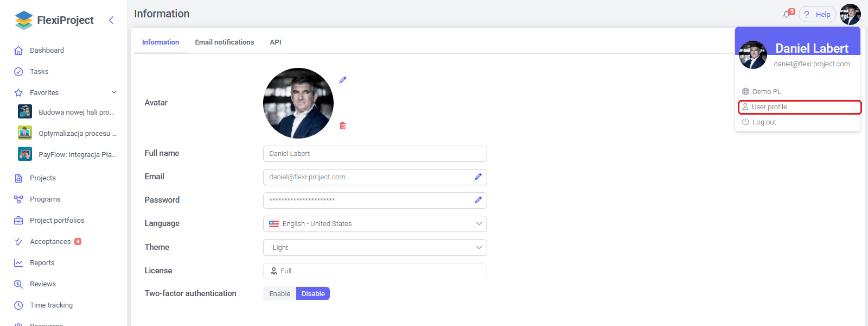868x326 pixels.
Task: Click the avatar edit pencil icon
Action: click(343, 80)
